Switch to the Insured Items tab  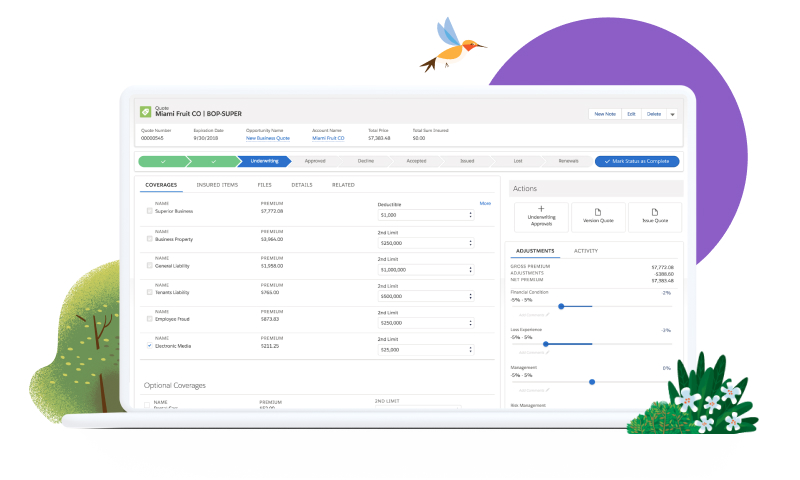tap(217, 185)
